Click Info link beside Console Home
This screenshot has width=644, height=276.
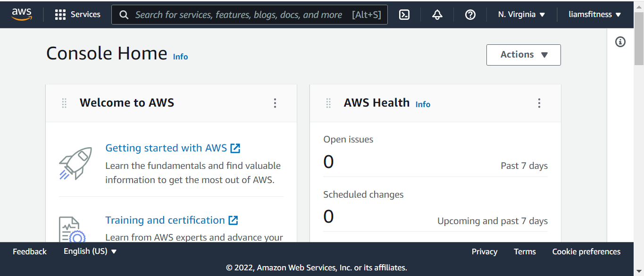point(180,57)
